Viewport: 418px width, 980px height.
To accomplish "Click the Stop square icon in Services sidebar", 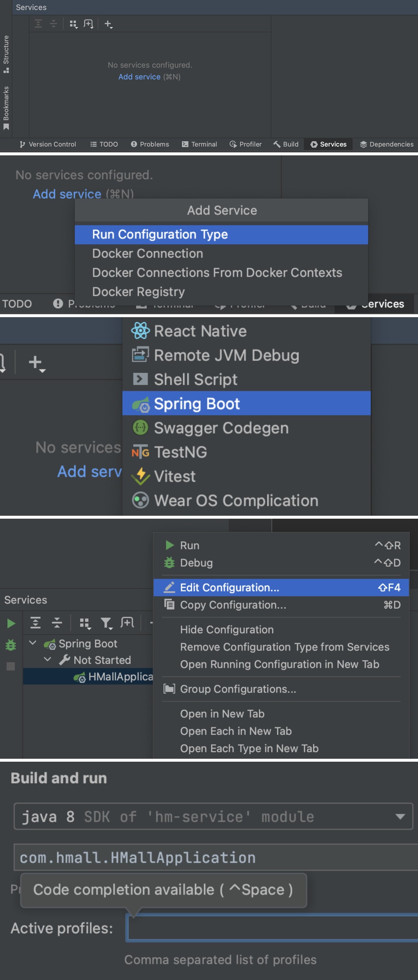I will pos(11,666).
